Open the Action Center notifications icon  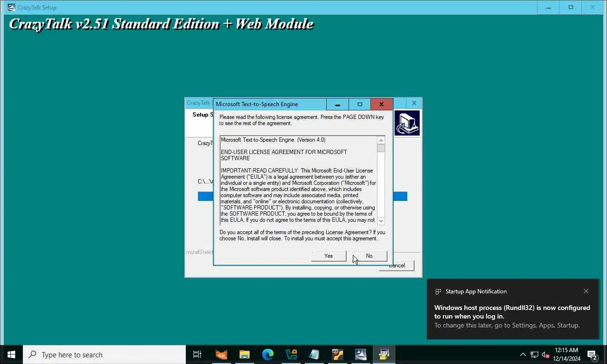(x=592, y=355)
